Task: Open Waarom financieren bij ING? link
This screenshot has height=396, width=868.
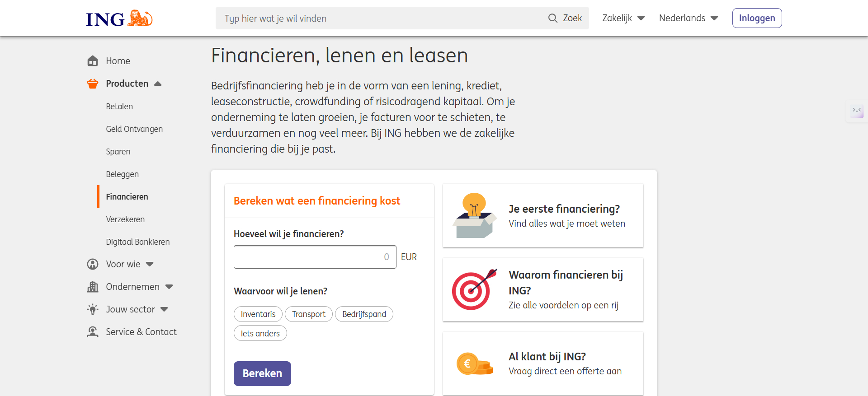Action: (x=543, y=289)
